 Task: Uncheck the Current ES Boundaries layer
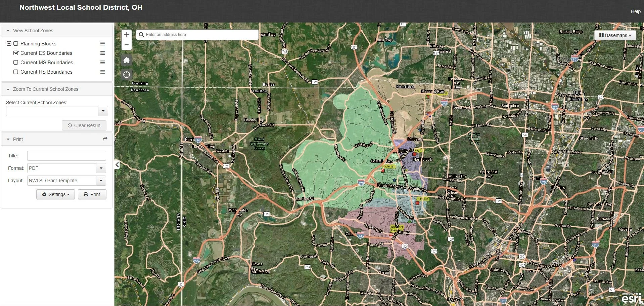click(15, 53)
